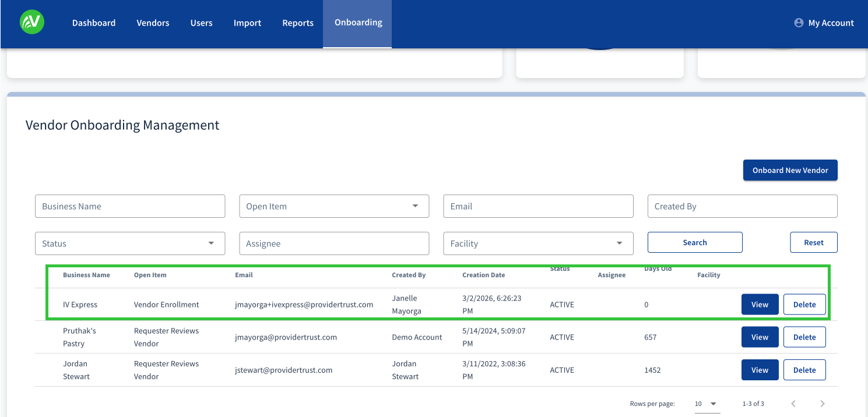Switch to the Vendors tab
Image resolution: width=868 pixels, height=417 pixels.
click(x=153, y=23)
